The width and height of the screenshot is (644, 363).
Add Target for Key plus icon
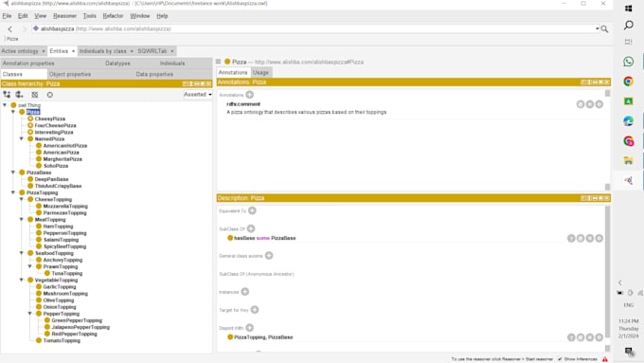pos(255,310)
